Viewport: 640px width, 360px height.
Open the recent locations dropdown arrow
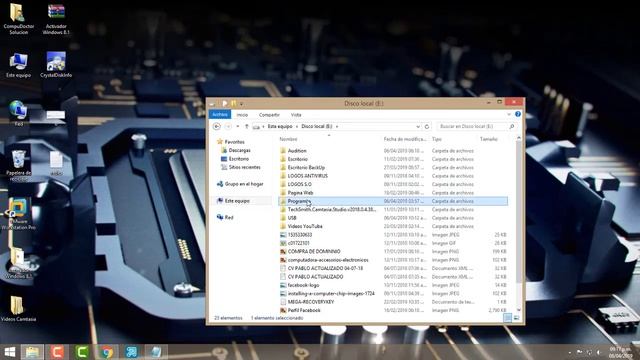click(238, 127)
